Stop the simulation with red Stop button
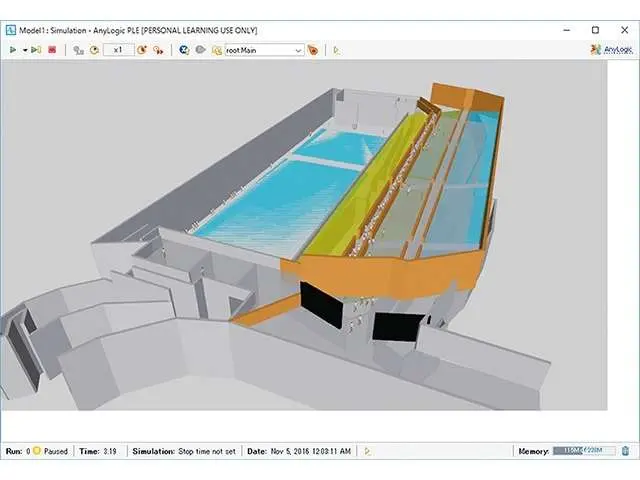 pos(51,50)
